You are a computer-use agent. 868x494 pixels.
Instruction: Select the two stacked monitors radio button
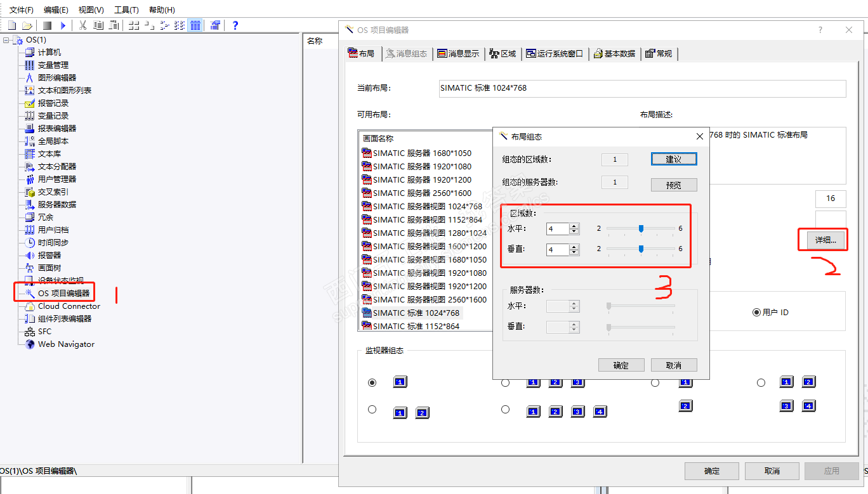(x=655, y=383)
